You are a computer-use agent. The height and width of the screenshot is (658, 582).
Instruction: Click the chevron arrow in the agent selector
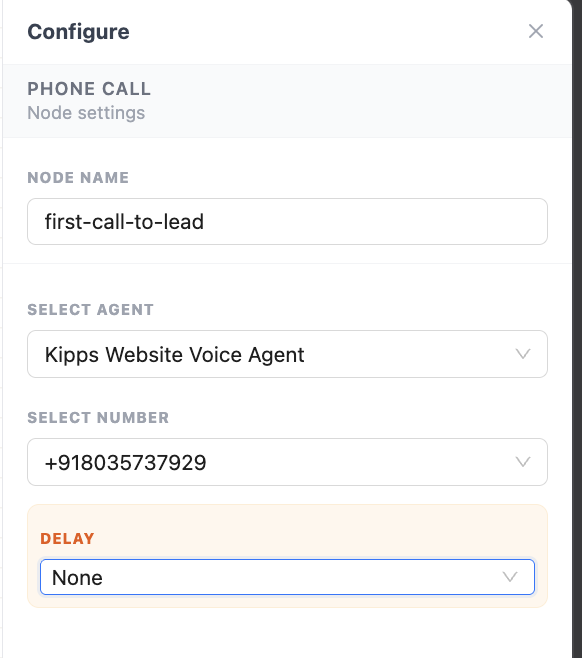point(523,354)
